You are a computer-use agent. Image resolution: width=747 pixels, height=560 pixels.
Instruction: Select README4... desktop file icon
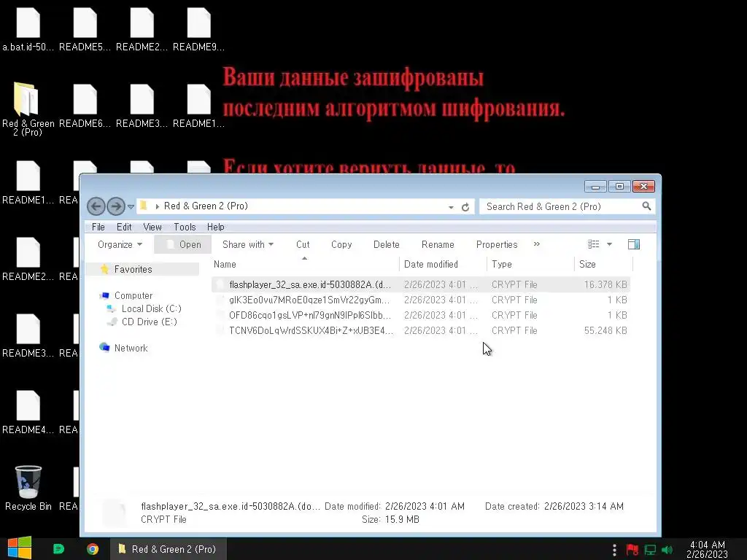pyautogui.click(x=28, y=413)
